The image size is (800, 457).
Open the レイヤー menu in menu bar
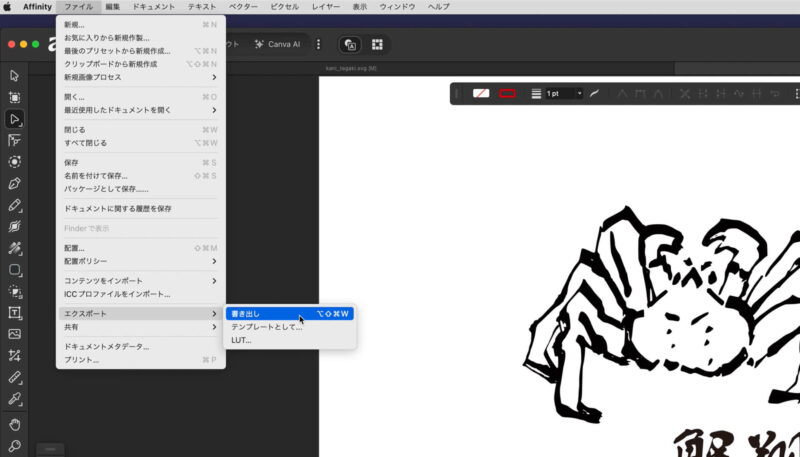[326, 7]
